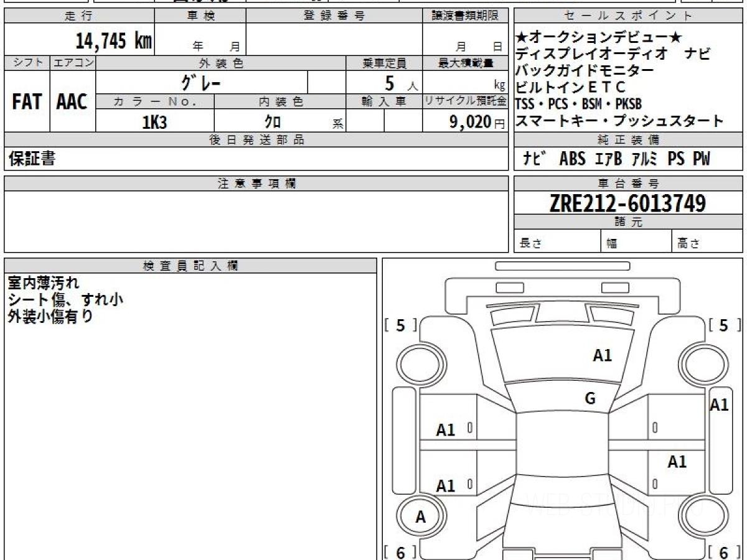Screen dimensions: 747x560
Task: Click the A1 mark on the left rear door
Action: pos(446,486)
